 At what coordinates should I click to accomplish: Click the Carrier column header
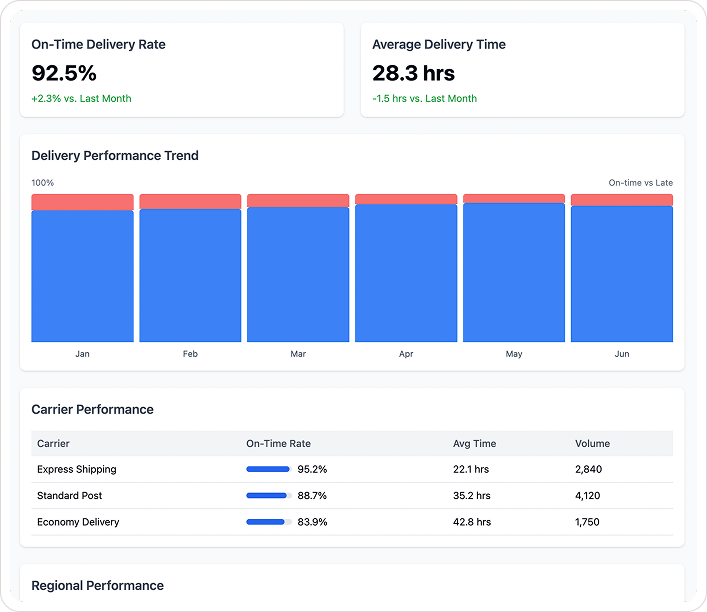tap(53, 443)
